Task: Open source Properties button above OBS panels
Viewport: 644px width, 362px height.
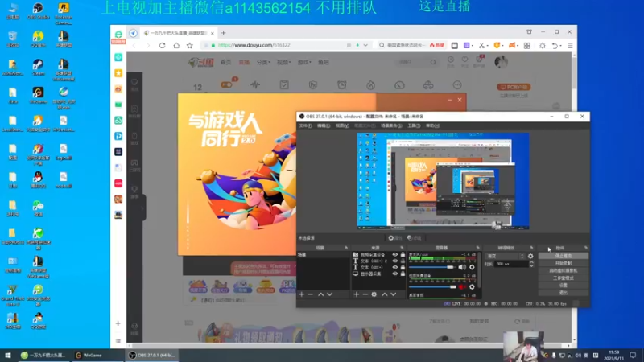Action: (394, 238)
